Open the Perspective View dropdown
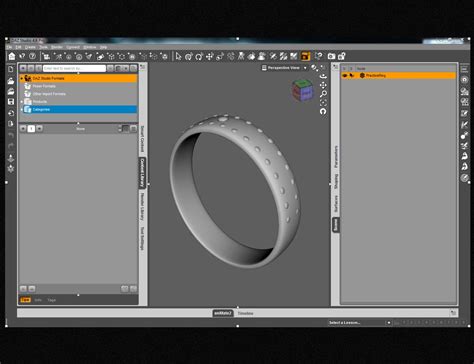474x364 pixels. click(x=284, y=68)
